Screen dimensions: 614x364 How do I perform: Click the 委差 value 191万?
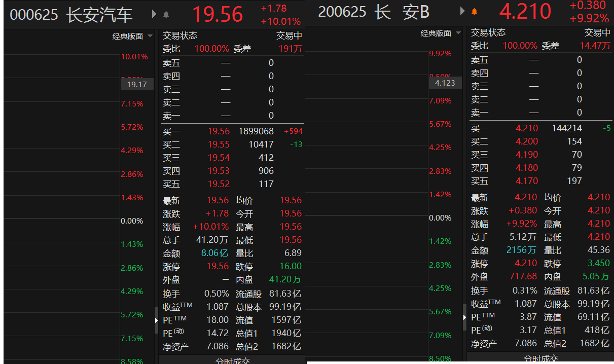coord(291,49)
